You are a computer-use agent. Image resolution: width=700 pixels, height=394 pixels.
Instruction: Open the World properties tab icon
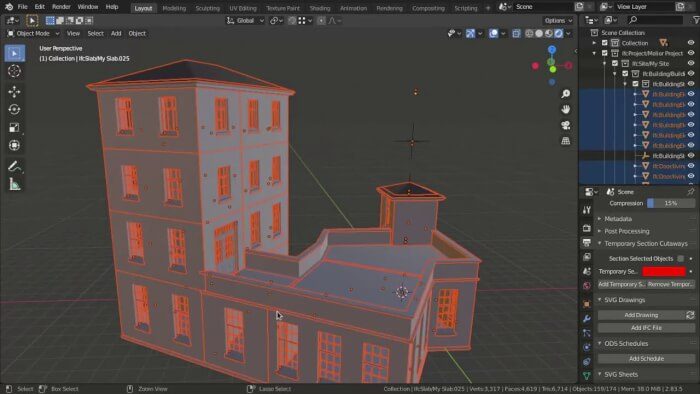click(587, 286)
